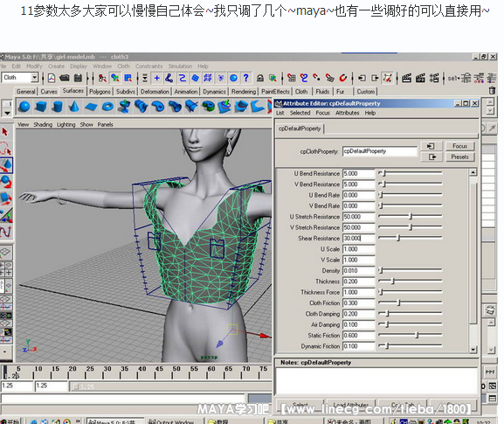
Task: Open the Maya taskbar button
Action: [x=114, y=421]
